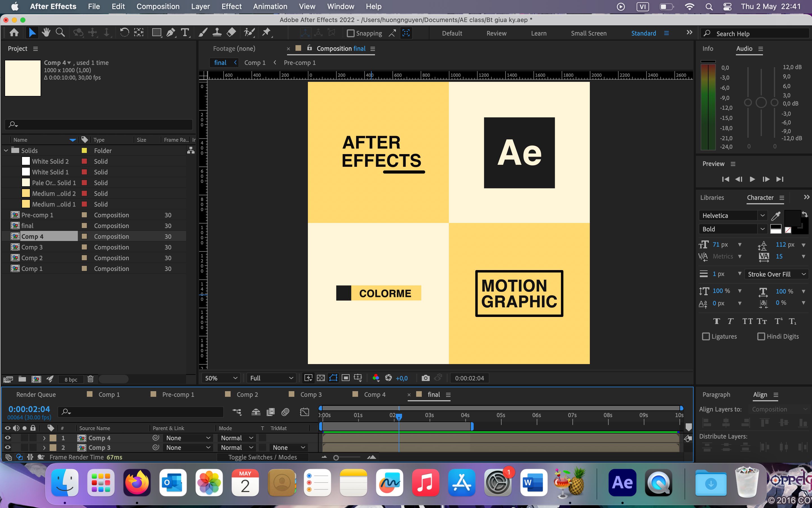Create a new composition icon in Project

coord(36,379)
